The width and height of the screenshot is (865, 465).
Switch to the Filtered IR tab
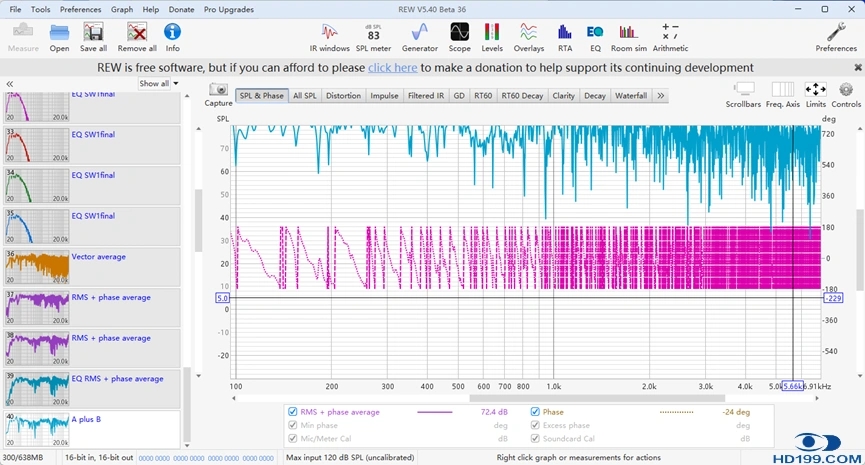click(x=426, y=95)
